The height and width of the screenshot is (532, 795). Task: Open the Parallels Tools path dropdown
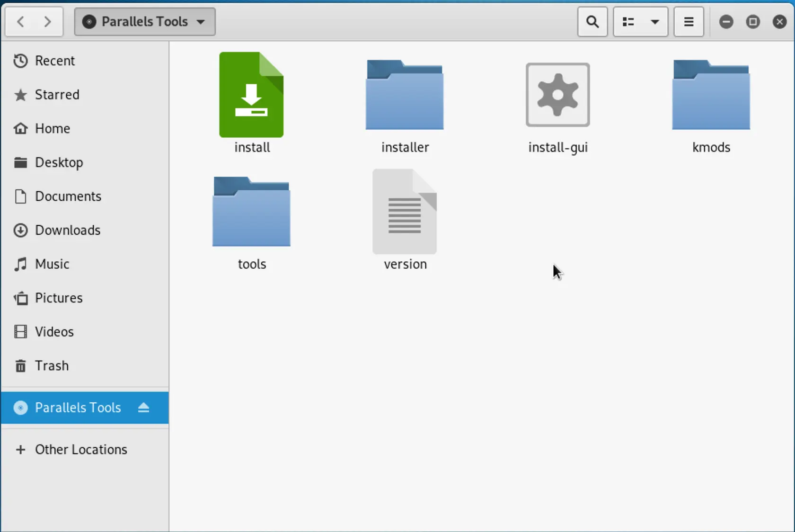coord(145,22)
